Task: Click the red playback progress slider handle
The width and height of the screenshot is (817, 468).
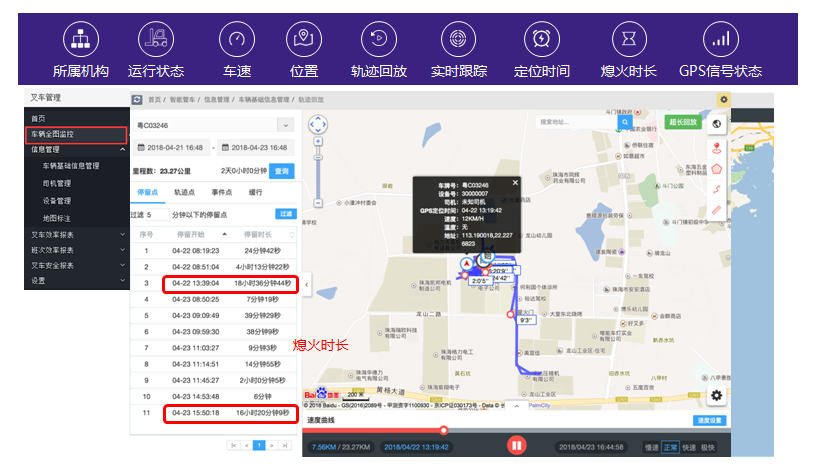Action: pos(443,430)
